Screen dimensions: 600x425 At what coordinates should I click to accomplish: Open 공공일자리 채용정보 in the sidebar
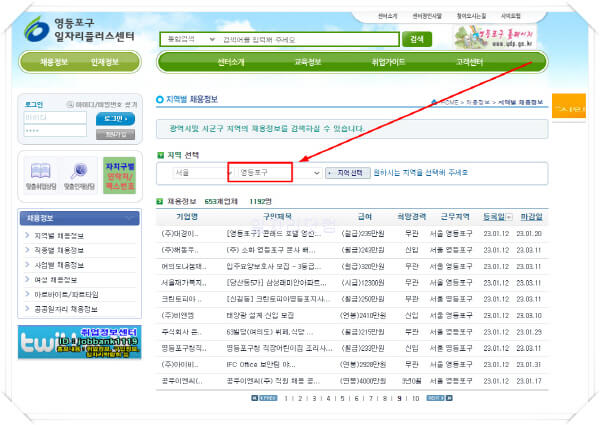coord(66,309)
